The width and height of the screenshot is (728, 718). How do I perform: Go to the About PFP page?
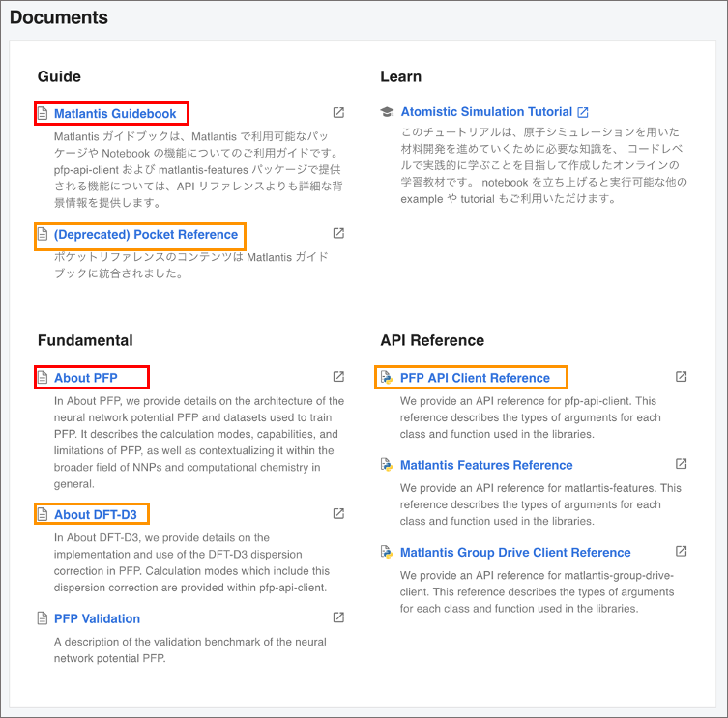[x=85, y=378]
